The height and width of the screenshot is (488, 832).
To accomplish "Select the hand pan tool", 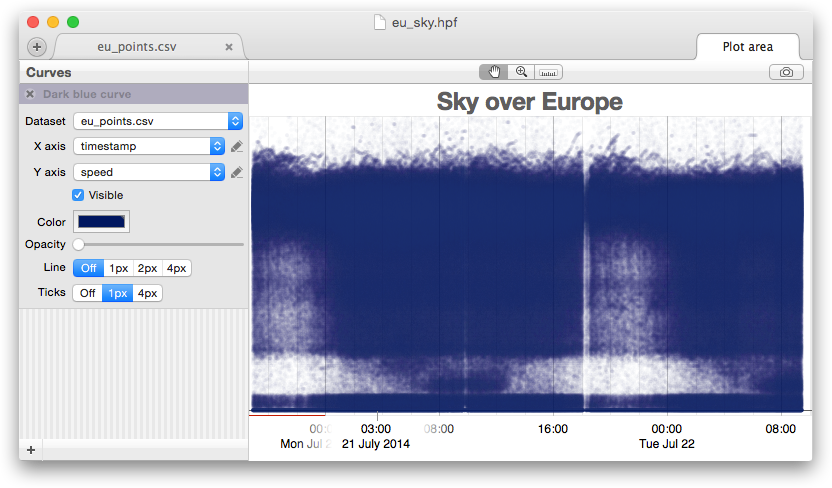I will tap(493, 72).
